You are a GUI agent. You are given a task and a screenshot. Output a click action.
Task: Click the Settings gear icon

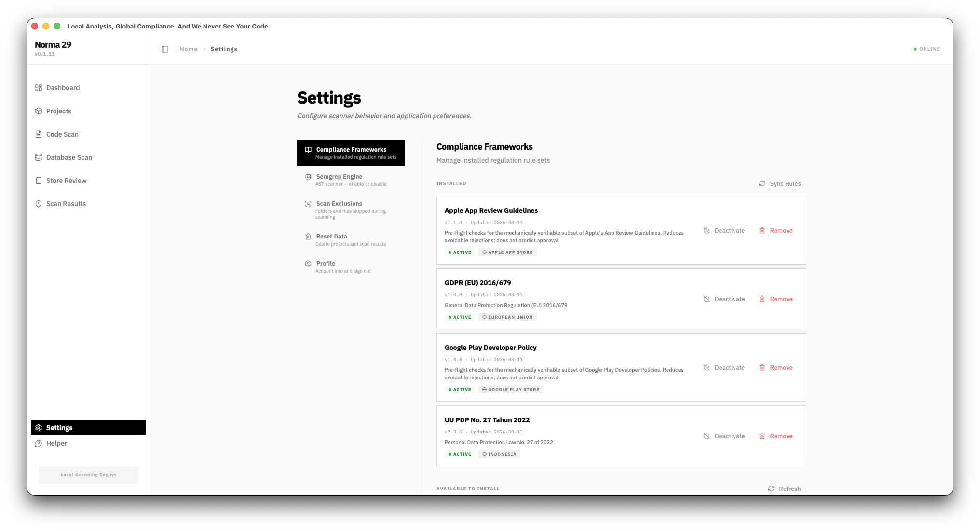39,428
